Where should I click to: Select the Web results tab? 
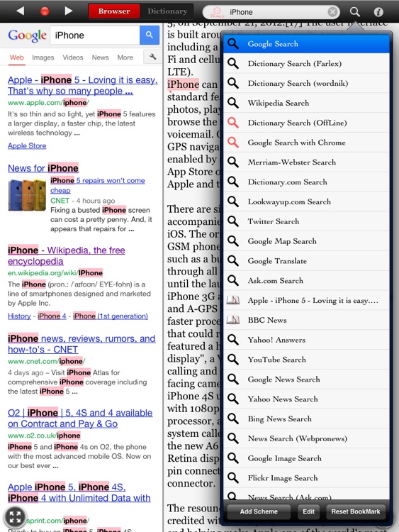pyautogui.click(x=16, y=57)
